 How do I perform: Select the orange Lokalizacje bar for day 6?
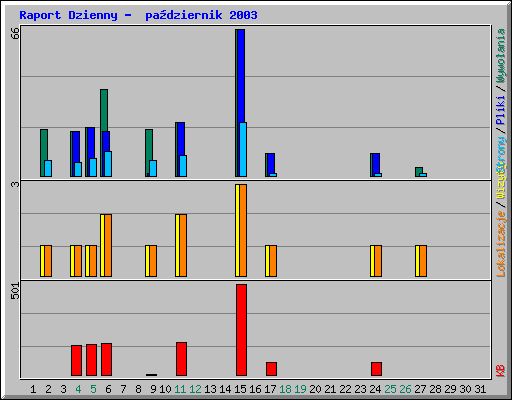[x=108, y=245]
